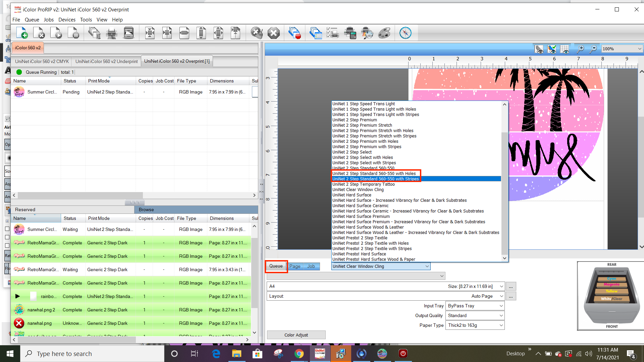Select the narwhal.png Unknown status job
Screen dimensions: 644x362
point(131,323)
